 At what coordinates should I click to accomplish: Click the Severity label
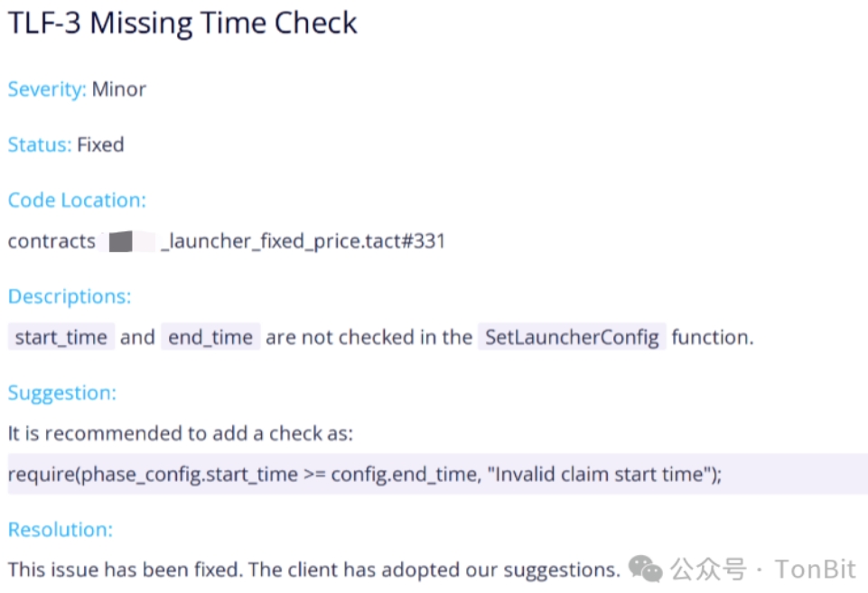tap(47, 89)
